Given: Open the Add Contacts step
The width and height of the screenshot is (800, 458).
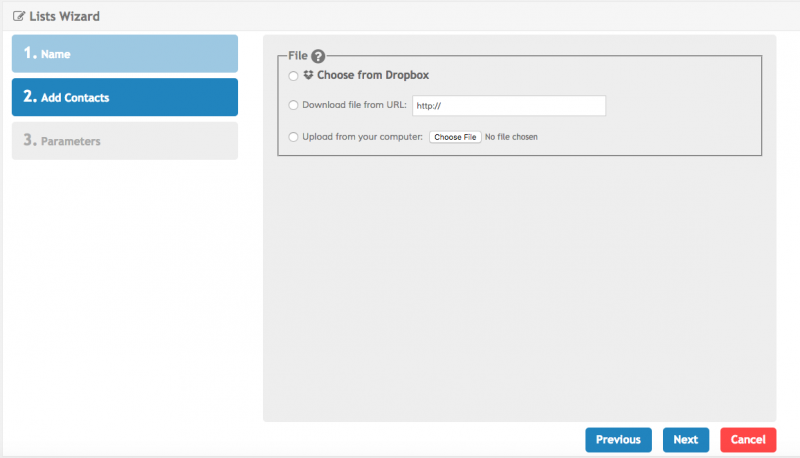Looking at the screenshot, I should [125, 97].
